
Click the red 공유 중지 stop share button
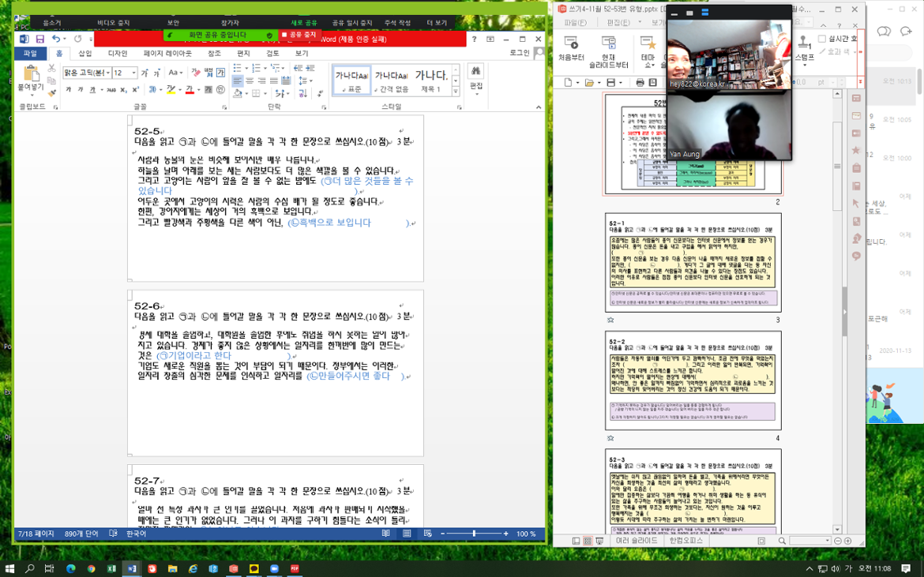tap(299, 35)
